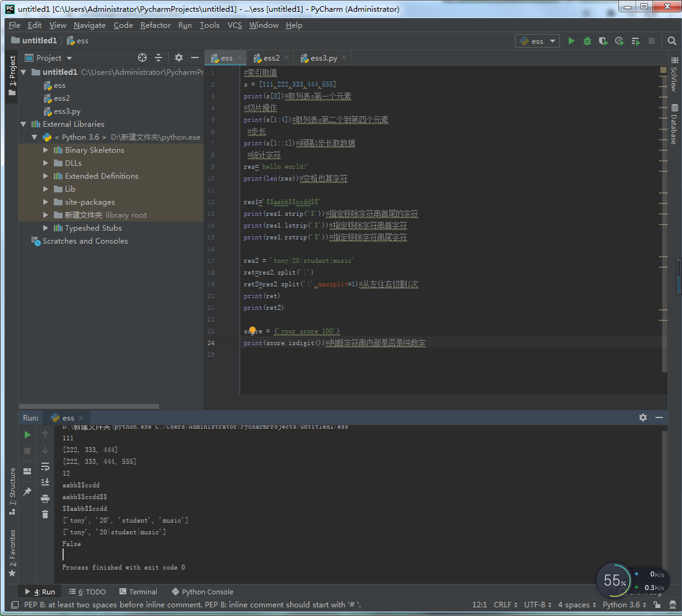Toggle the Structure tool window

(12, 492)
